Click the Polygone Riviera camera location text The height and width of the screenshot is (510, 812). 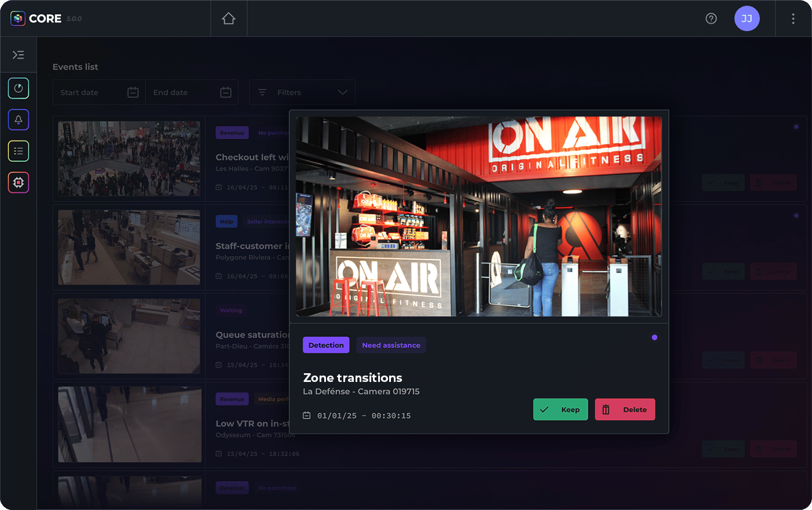point(252,257)
